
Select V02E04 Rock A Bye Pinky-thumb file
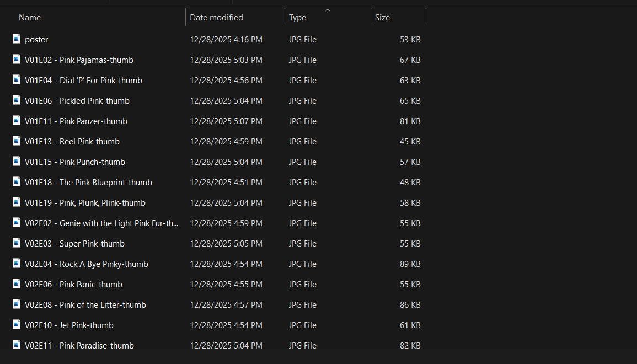87,264
